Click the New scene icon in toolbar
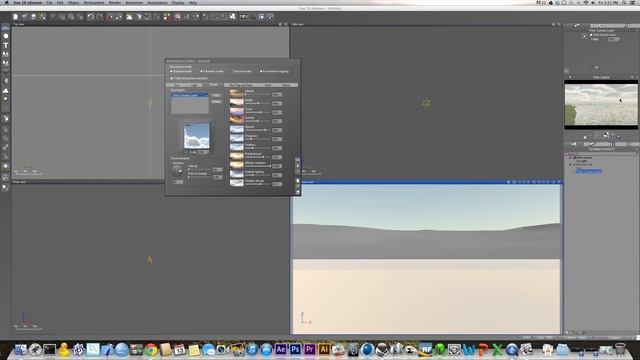This screenshot has height=360, width=640. [x=15, y=17]
